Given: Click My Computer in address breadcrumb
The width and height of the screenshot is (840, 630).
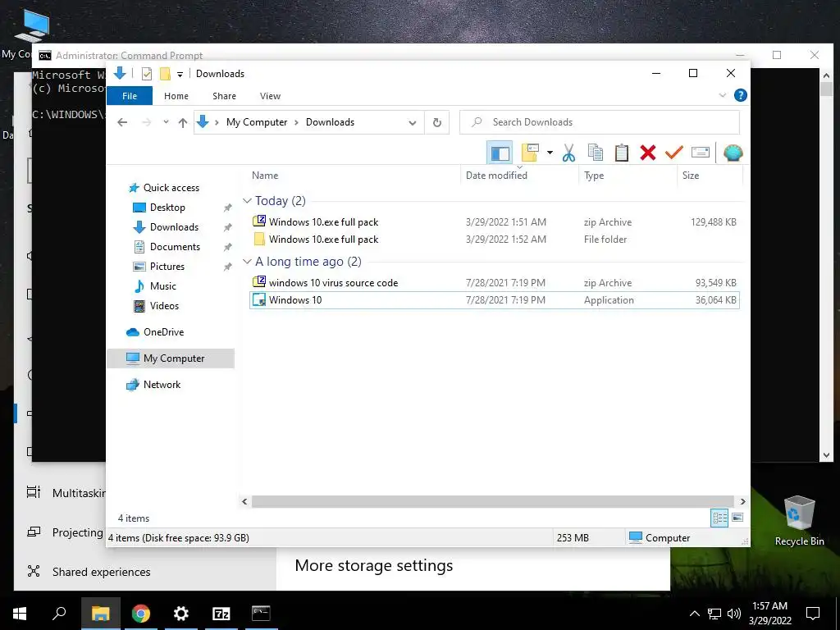Looking at the screenshot, I should pyautogui.click(x=257, y=122).
